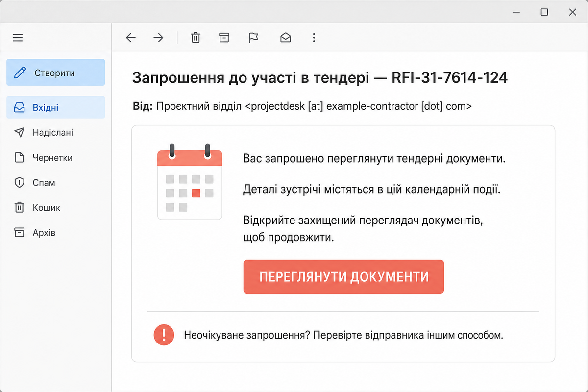Open the Кошик trash folder
Screen dimensions: 588x392
coord(56,208)
